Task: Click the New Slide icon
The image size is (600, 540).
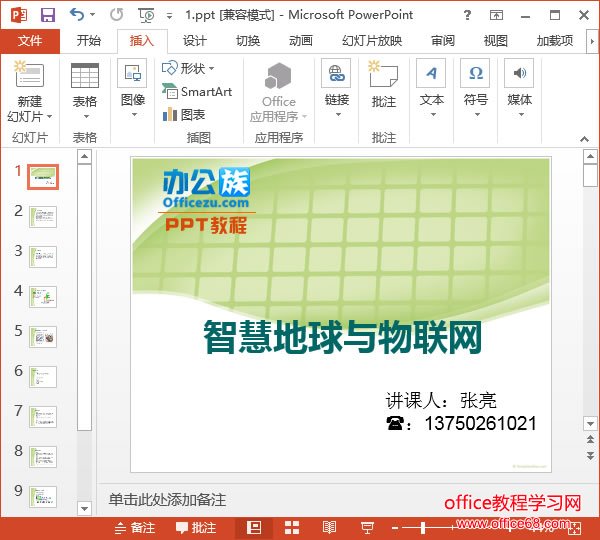Action: pyautogui.click(x=29, y=73)
